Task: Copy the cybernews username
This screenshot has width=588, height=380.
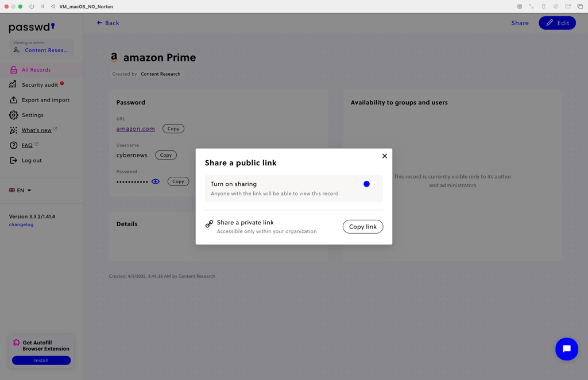Action: pyautogui.click(x=166, y=155)
